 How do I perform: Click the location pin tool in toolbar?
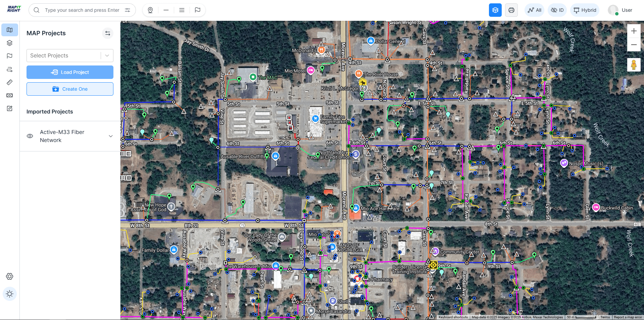click(150, 10)
